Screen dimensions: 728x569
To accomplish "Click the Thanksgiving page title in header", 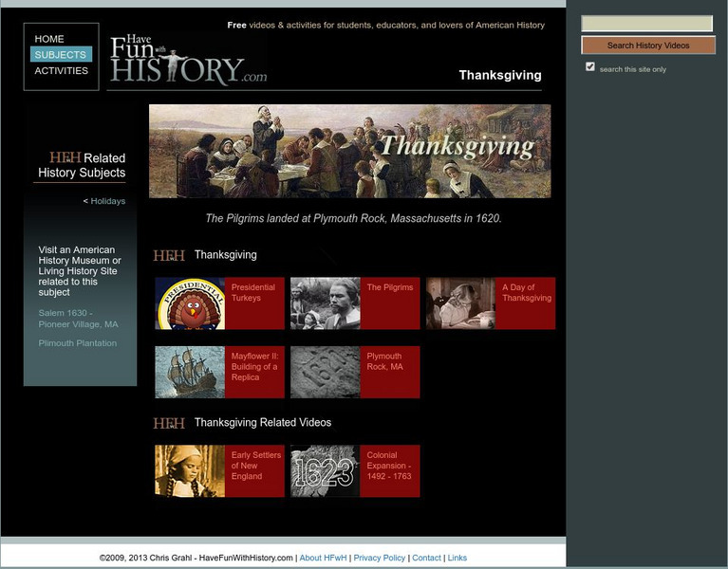I will [500, 75].
